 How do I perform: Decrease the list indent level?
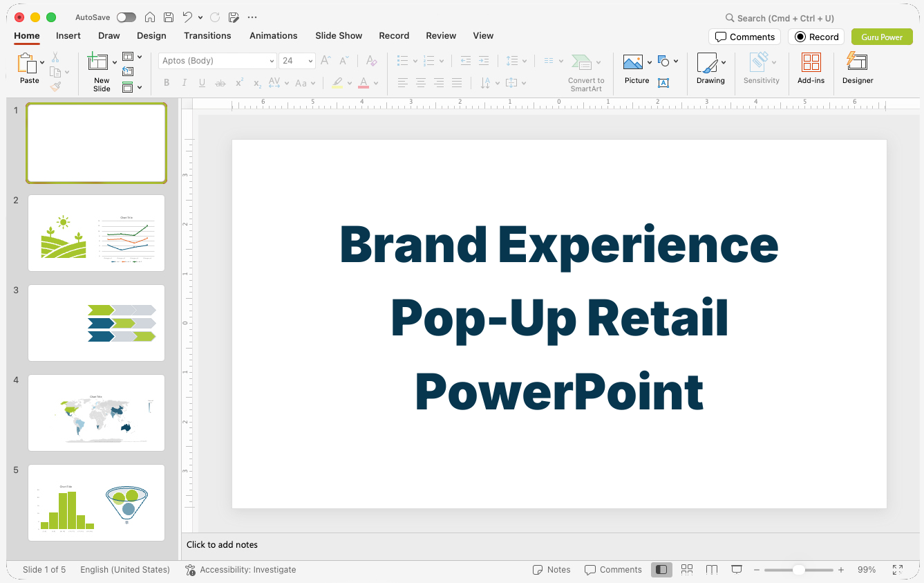point(466,61)
